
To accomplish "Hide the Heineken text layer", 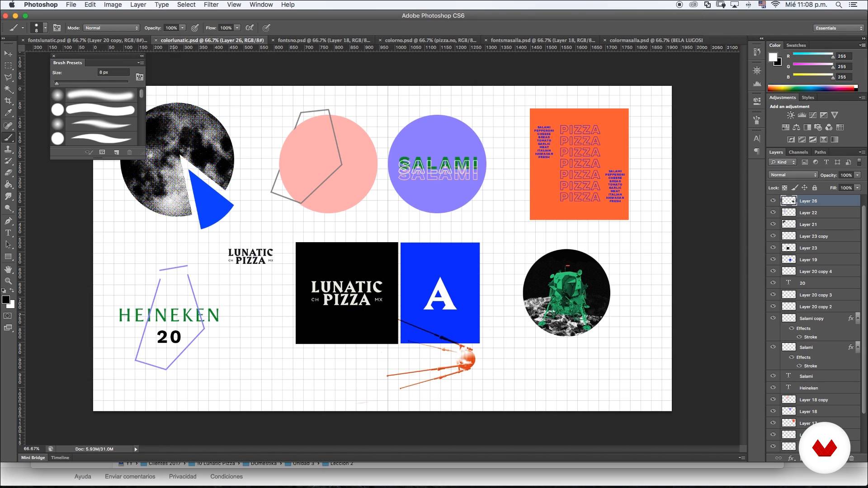I will point(773,388).
